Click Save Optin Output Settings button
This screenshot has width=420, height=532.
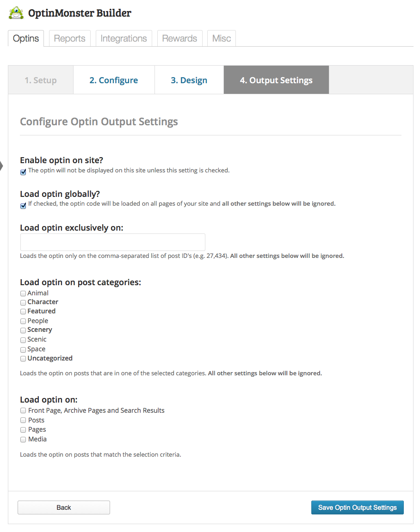[357, 508]
